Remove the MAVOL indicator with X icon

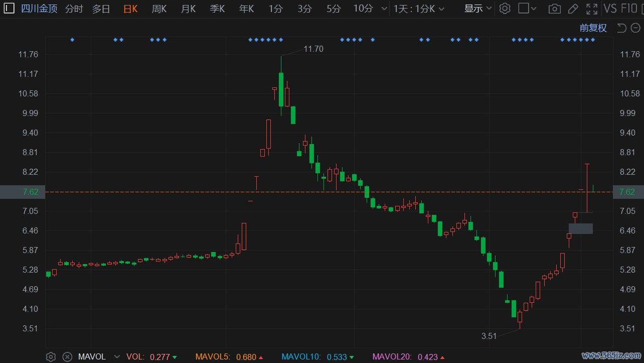[x=67, y=357]
